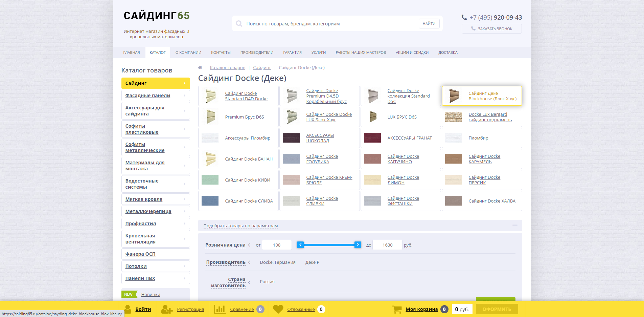Open Premium Брус D6S thumbnail
The image size is (644, 317).
(210, 117)
